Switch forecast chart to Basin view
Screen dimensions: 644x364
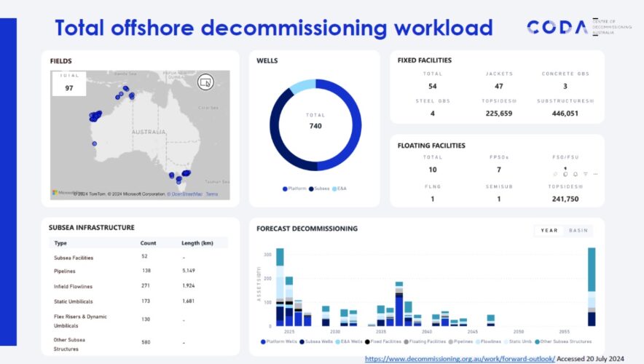pyautogui.click(x=579, y=231)
